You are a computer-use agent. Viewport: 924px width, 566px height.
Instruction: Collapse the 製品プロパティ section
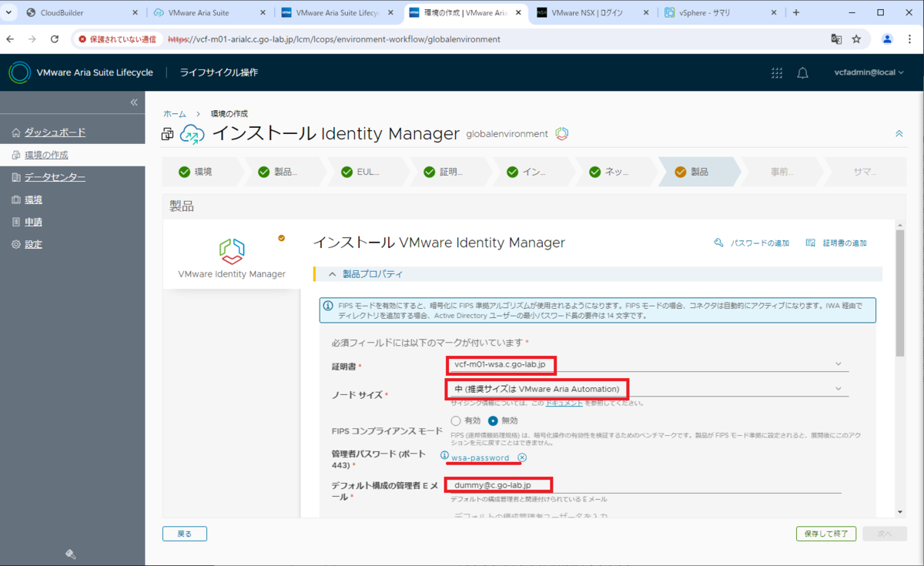[x=333, y=274]
